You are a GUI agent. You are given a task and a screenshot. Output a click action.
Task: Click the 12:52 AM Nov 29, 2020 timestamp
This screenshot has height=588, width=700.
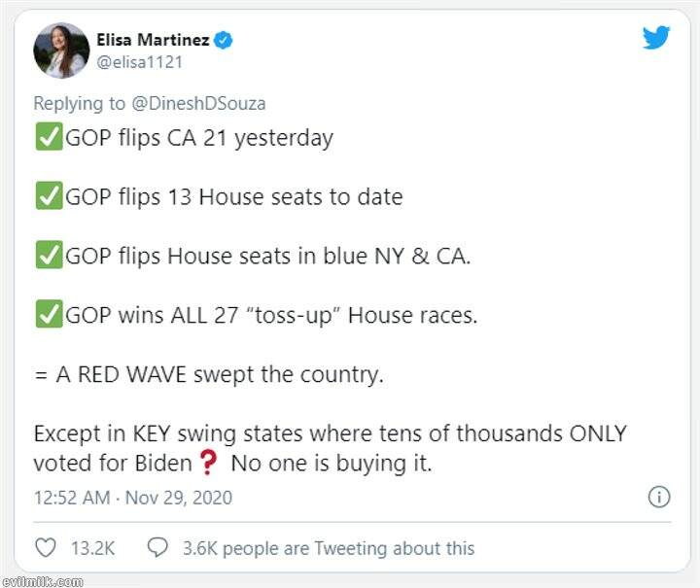tap(133, 498)
